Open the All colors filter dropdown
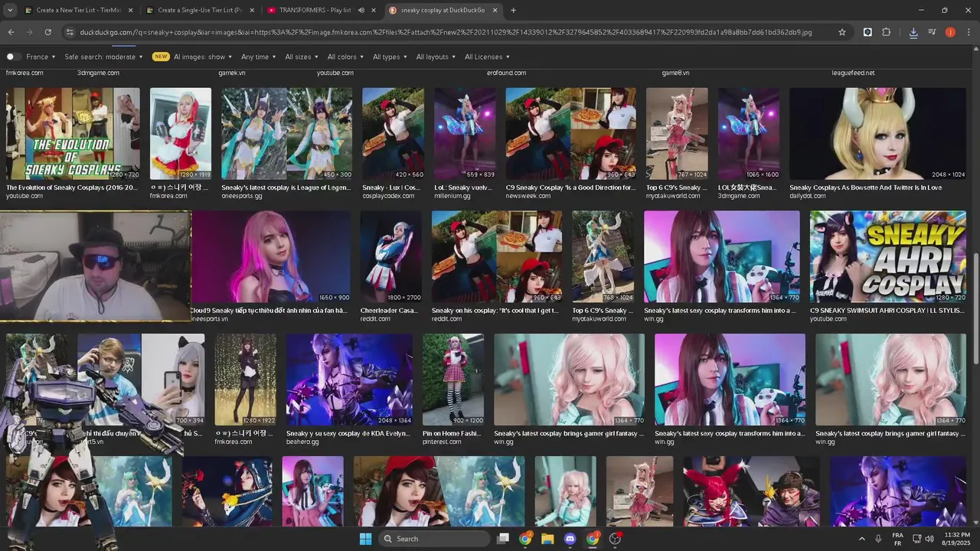 click(x=345, y=57)
